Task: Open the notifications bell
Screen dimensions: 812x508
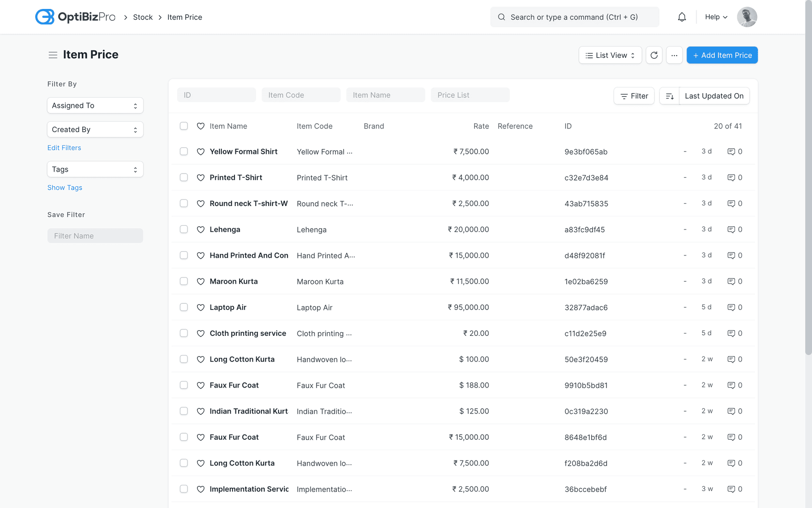Action: pos(682,17)
